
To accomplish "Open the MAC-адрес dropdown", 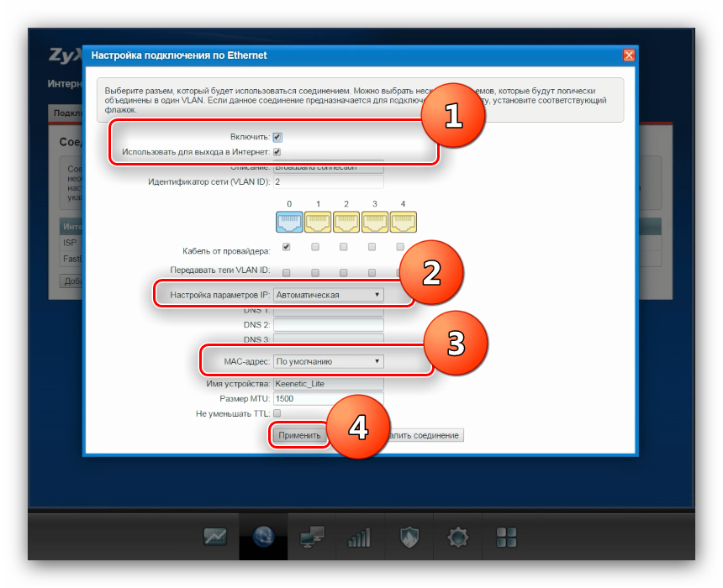I will tap(329, 361).
